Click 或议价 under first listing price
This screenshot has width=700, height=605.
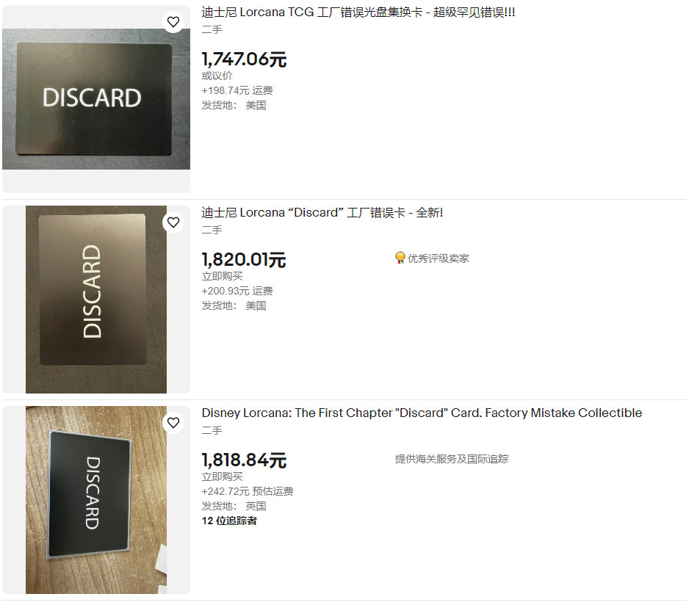[217, 76]
